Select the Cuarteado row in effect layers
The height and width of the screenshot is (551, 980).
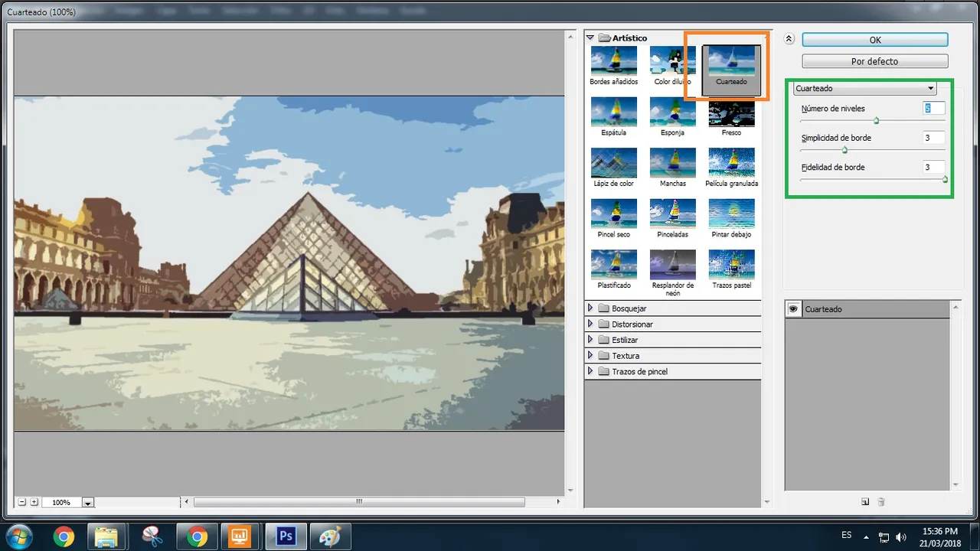coord(867,309)
